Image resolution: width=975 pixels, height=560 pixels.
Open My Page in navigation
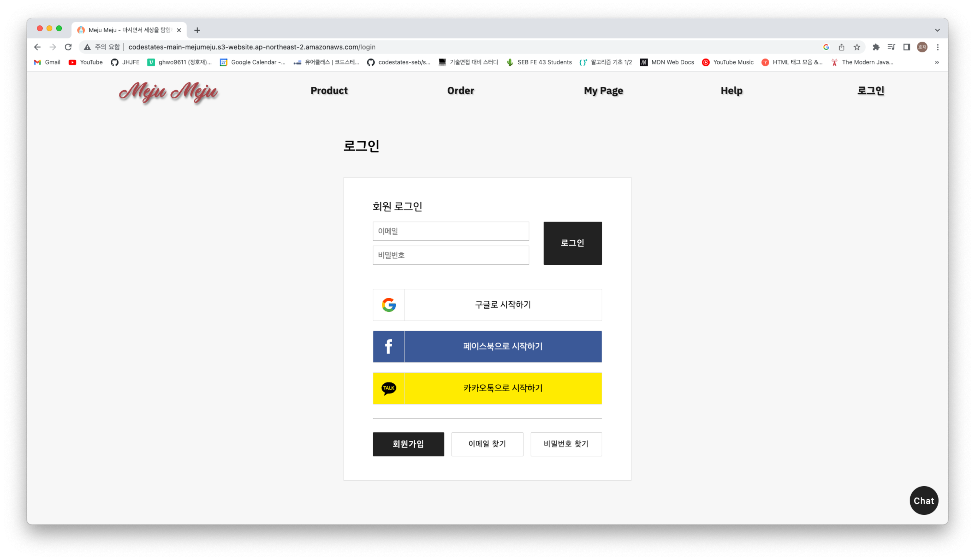point(603,91)
